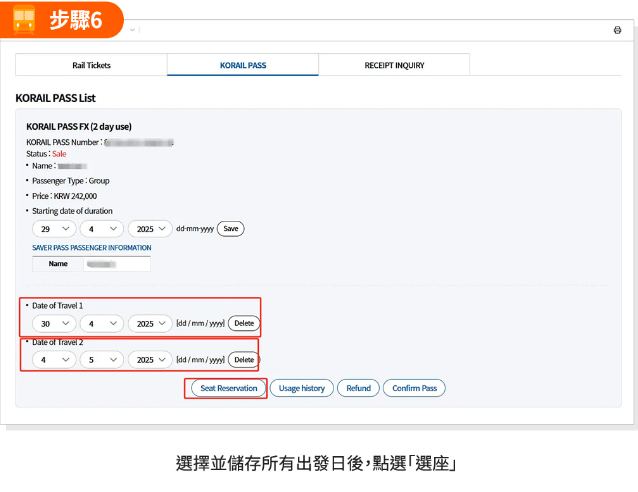The height and width of the screenshot is (492, 638).
Task: Click the Confirm Pass button
Action: click(414, 388)
